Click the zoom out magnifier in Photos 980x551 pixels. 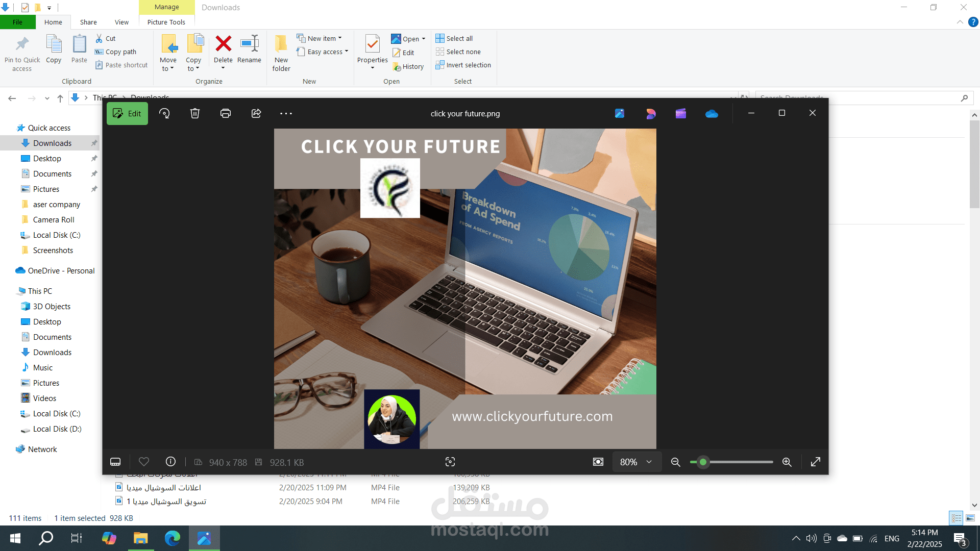(x=675, y=462)
